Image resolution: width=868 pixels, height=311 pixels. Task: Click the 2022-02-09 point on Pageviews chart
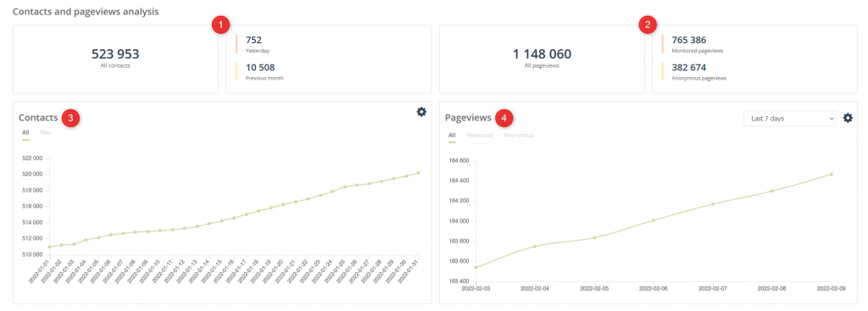tap(832, 175)
